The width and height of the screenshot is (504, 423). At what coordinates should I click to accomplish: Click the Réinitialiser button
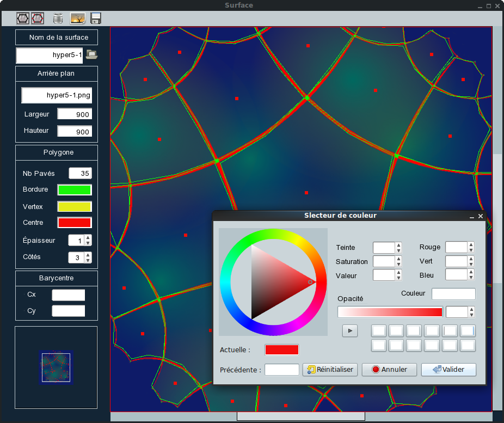[330, 370]
